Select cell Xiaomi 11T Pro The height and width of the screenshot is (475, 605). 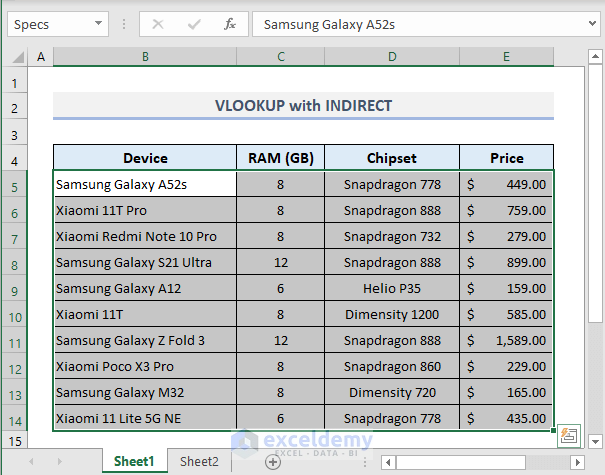[x=145, y=210]
